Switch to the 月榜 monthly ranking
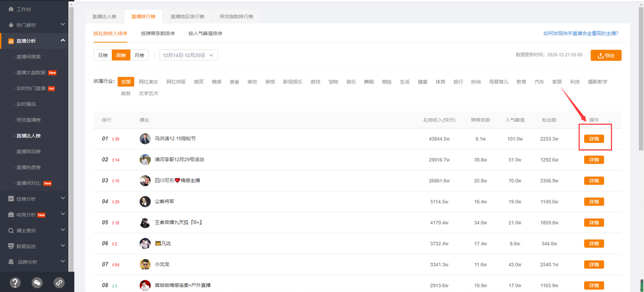The height and width of the screenshot is (292, 644). click(x=139, y=55)
